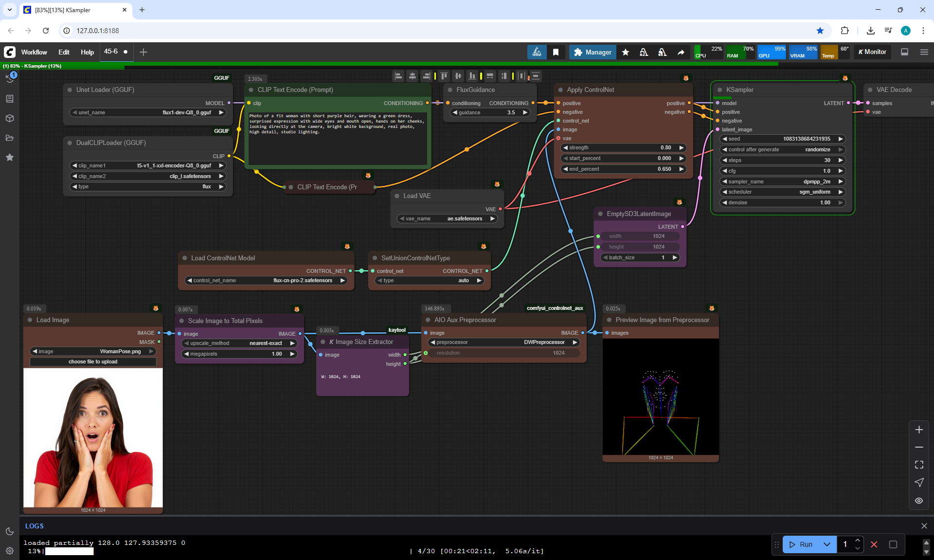Viewport: 934px width, 560px height.
Task: Cancel the current run with red X
Action: [x=874, y=544]
